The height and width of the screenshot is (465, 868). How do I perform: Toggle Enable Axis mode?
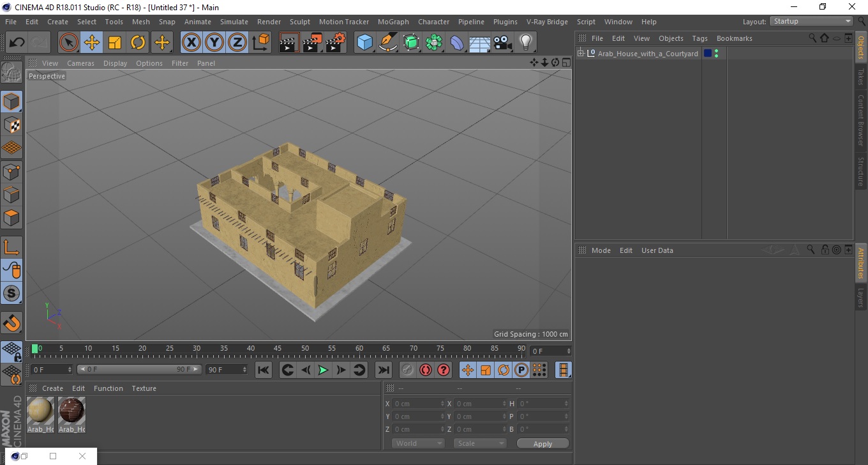click(x=11, y=247)
